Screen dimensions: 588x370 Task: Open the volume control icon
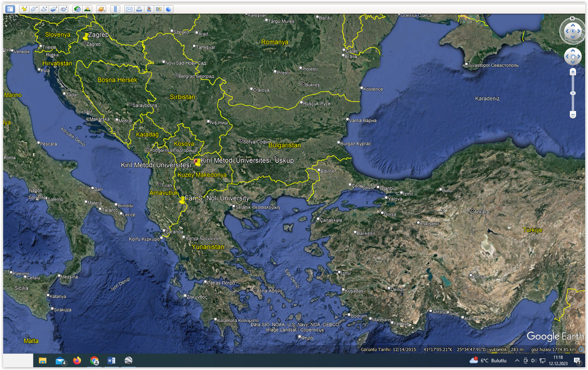(x=534, y=361)
